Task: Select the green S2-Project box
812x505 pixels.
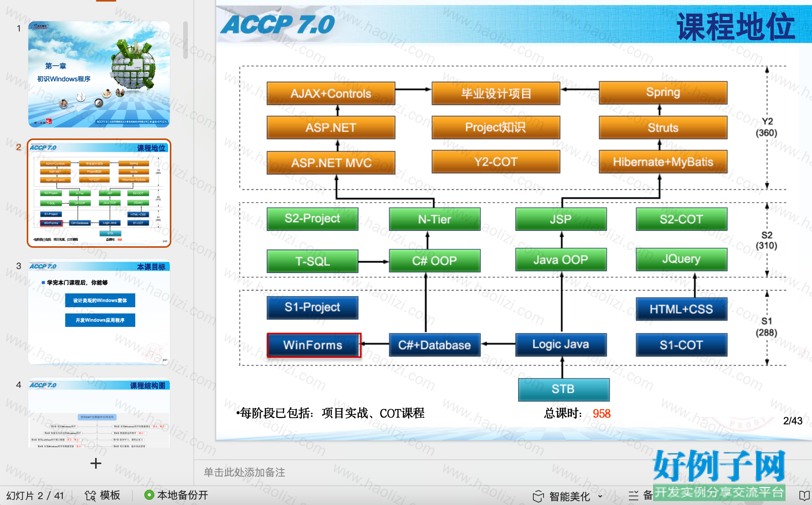Action: [312, 219]
